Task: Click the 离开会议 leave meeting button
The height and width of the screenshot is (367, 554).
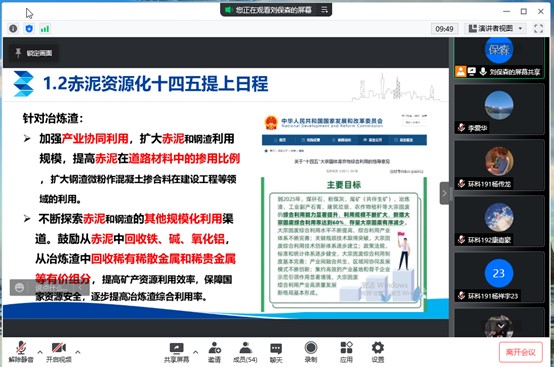Action: 520,352
